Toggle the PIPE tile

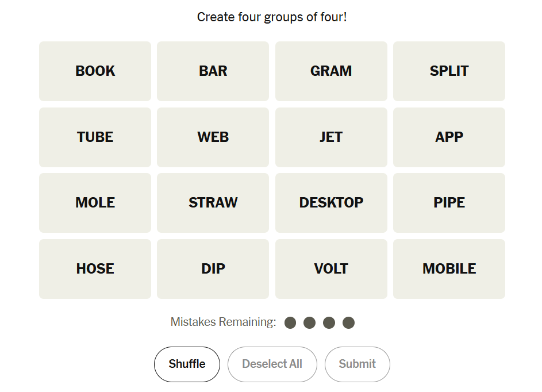point(449,203)
